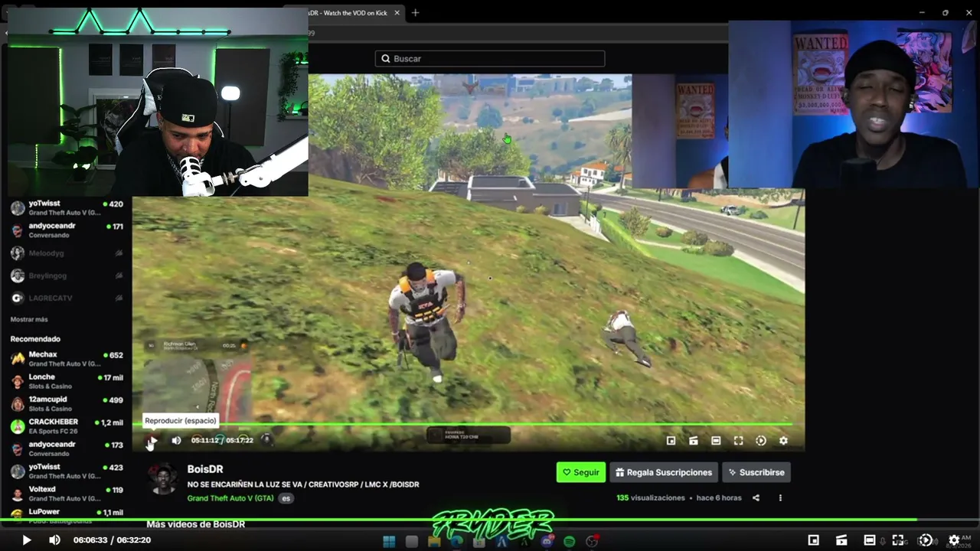Open settings gear on the outer bottom bar
The width and height of the screenshot is (980, 551).
pyautogui.click(x=954, y=540)
